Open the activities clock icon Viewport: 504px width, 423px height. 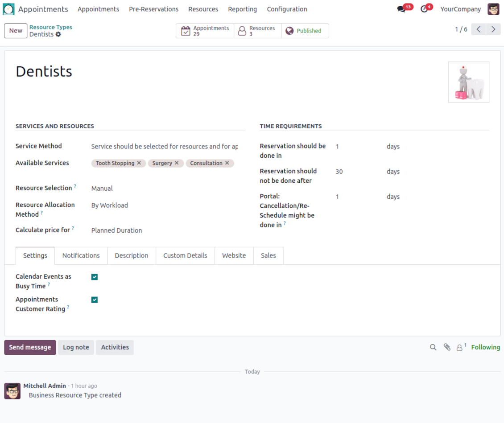coord(424,9)
